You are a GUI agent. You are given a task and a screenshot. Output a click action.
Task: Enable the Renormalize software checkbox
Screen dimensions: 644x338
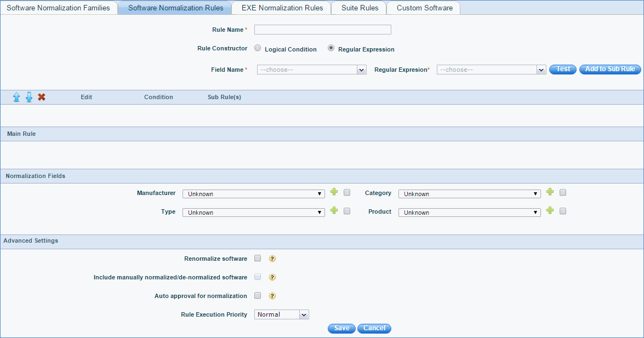258,259
